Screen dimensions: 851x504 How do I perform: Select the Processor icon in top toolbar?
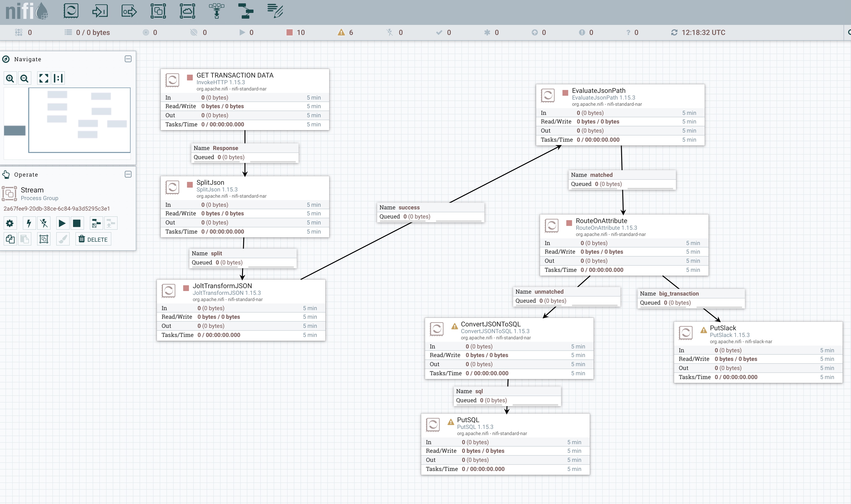pos(71,11)
